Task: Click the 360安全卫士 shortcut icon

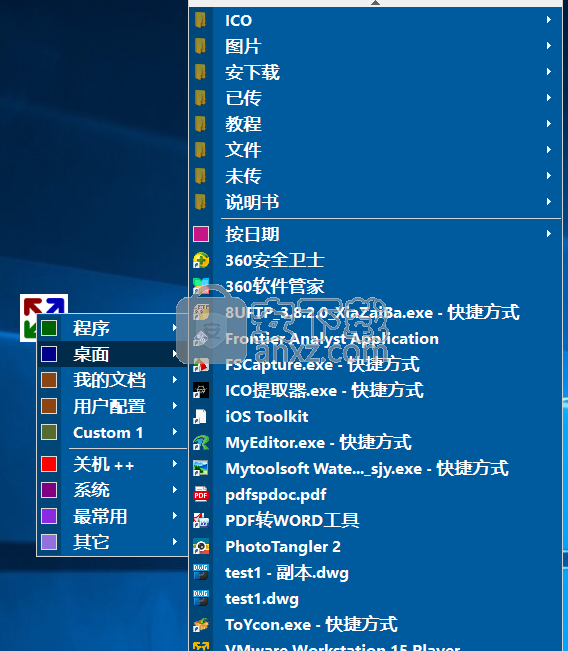Action: (x=201, y=260)
